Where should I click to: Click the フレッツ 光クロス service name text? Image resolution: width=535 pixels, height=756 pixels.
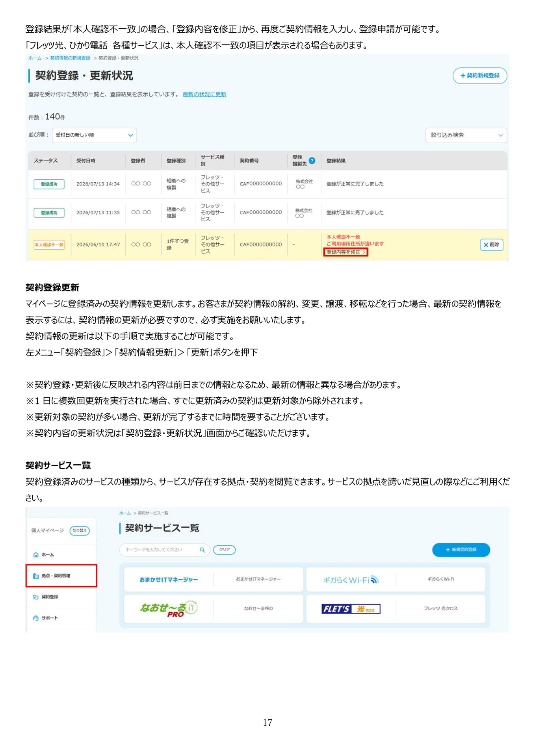[441, 609]
